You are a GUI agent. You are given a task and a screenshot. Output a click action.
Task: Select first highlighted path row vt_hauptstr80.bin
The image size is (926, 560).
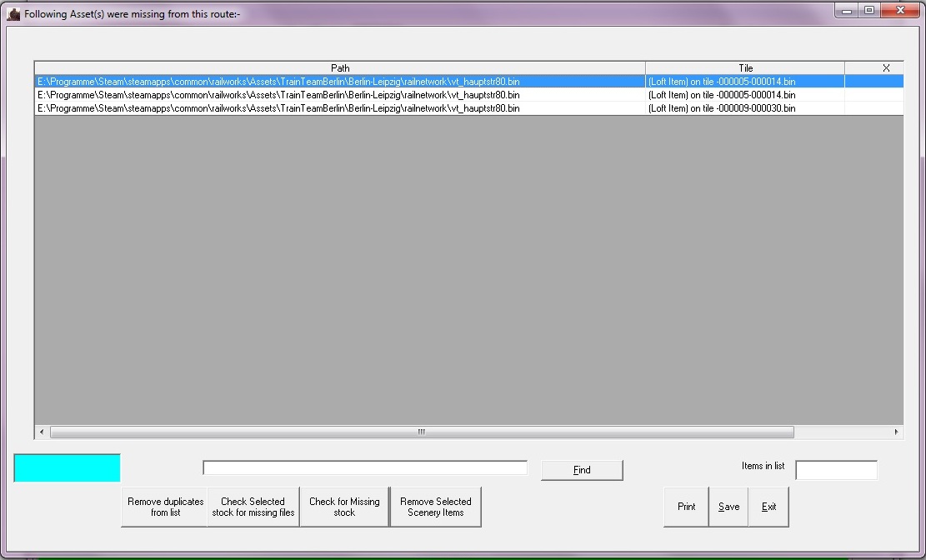[x=339, y=82]
